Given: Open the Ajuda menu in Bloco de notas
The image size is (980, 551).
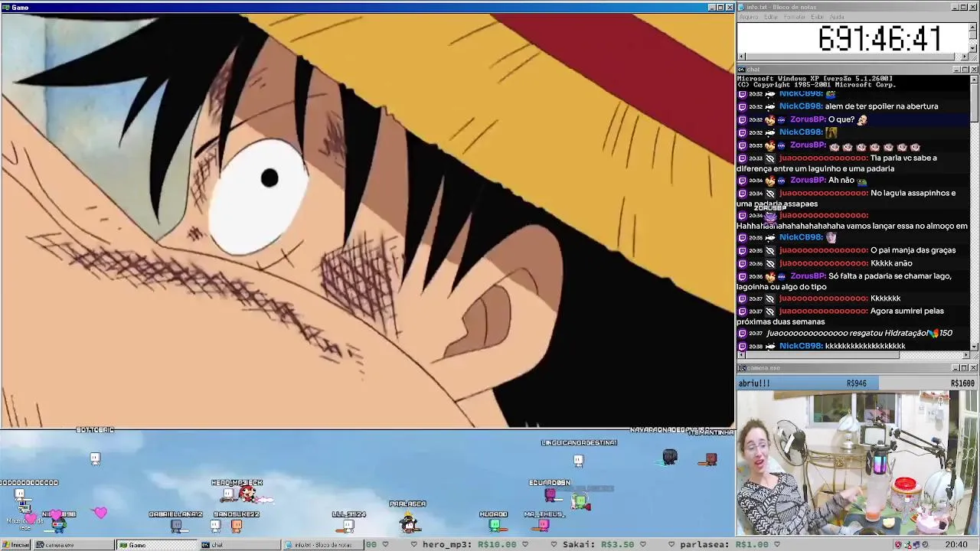Looking at the screenshot, I should tap(838, 17).
